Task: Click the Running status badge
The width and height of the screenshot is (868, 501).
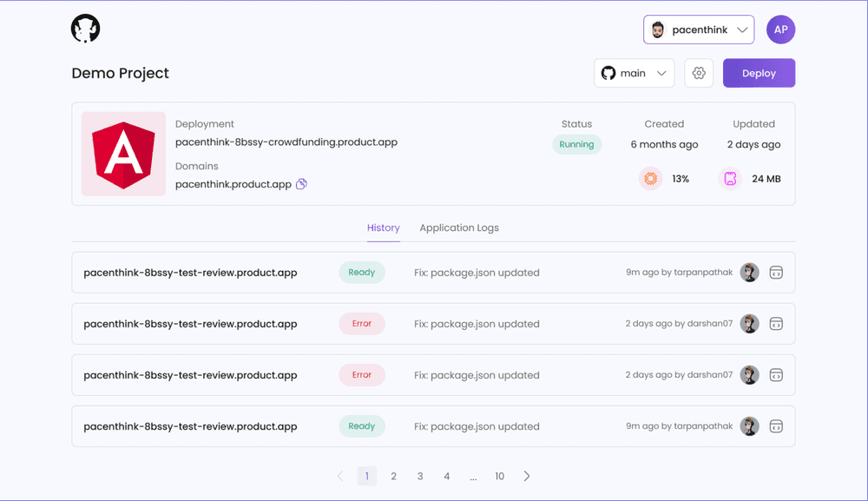Action: (576, 144)
